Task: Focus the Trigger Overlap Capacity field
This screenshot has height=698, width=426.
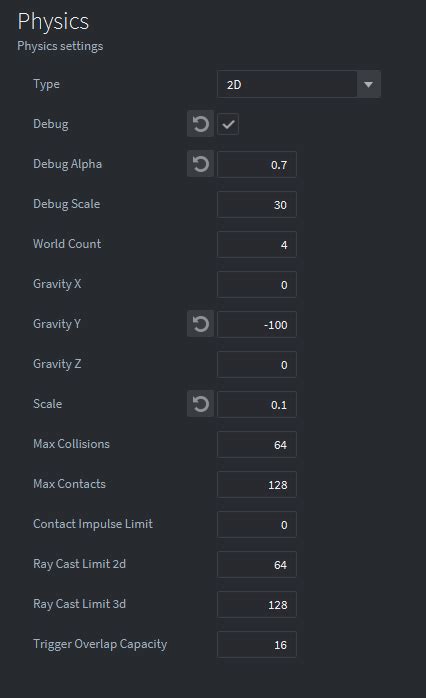Action: point(257,645)
